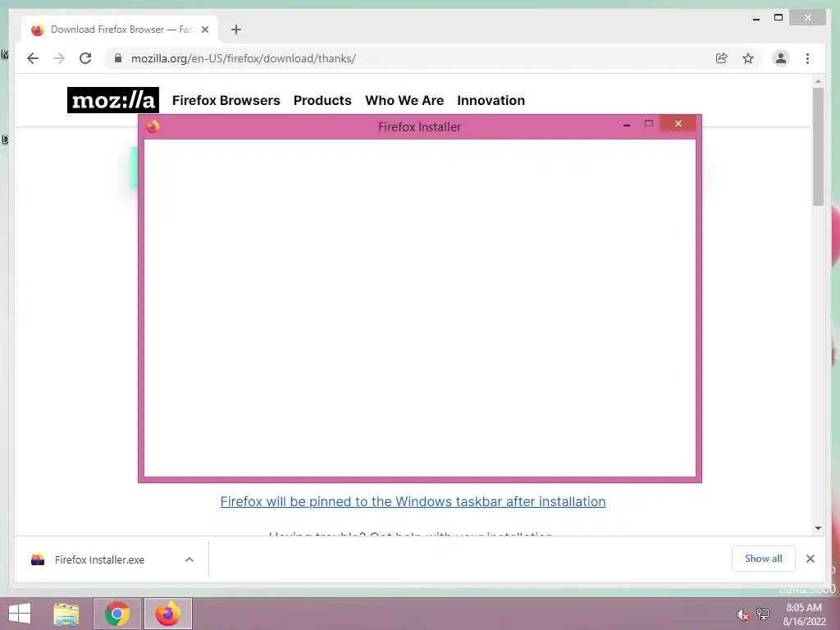Bookmark this page with star icon
The image size is (840, 630).
(748, 58)
